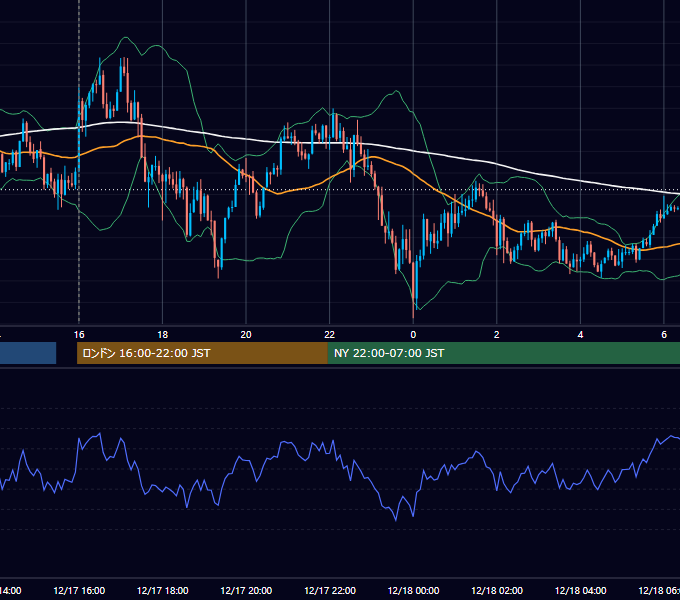
Task: Click the unlabeled blue session bar
Action: click(x=28, y=353)
